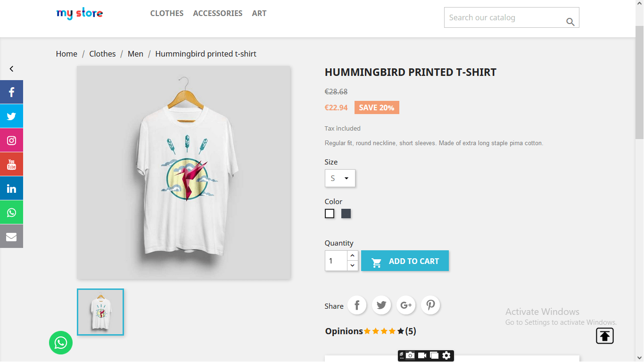Collapse the social sidebar with left chevron
644x362 pixels.
pos(11,69)
